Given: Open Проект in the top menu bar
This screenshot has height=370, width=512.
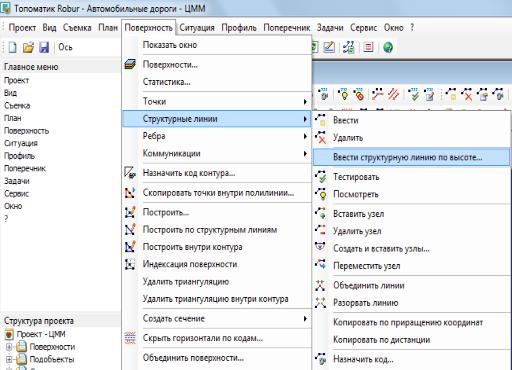Looking at the screenshot, I should click(x=22, y=28).
